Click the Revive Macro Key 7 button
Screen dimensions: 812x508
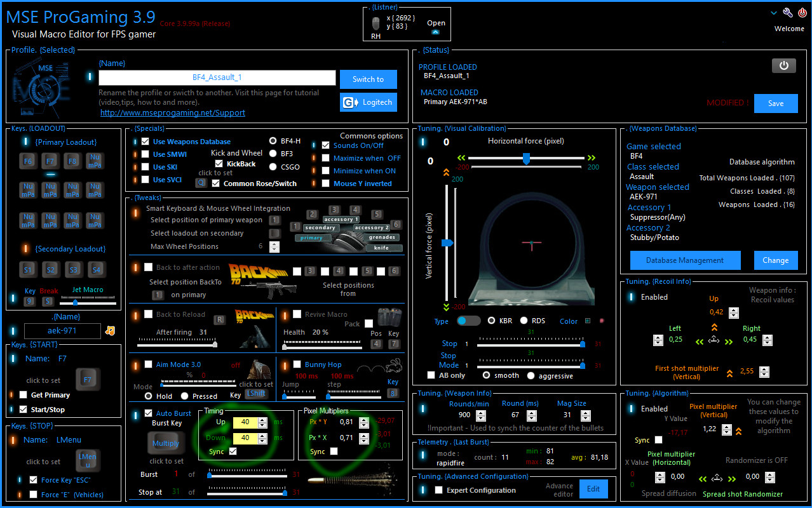(x=394, y=344)
